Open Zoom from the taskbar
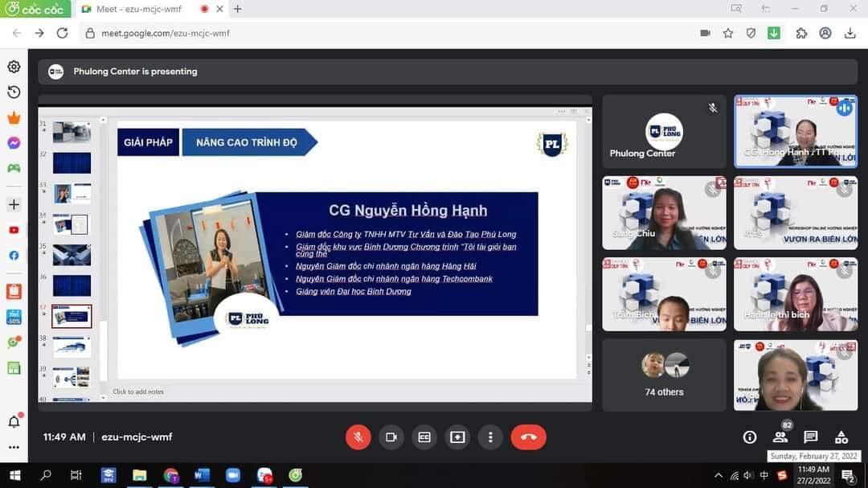Image resolution: width=868 pixels, height=488 pixels. tap(233, 475)
